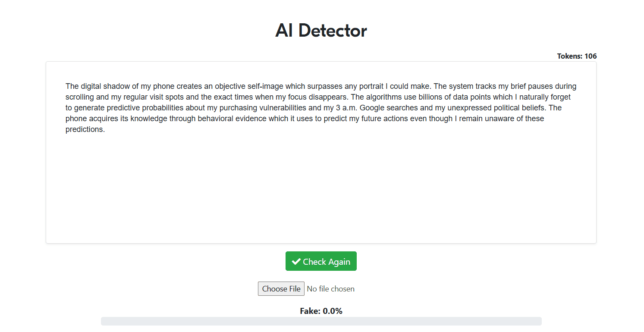
Task: Click the 'Tokens: 106' counter
Action: [x=577, y=56]
